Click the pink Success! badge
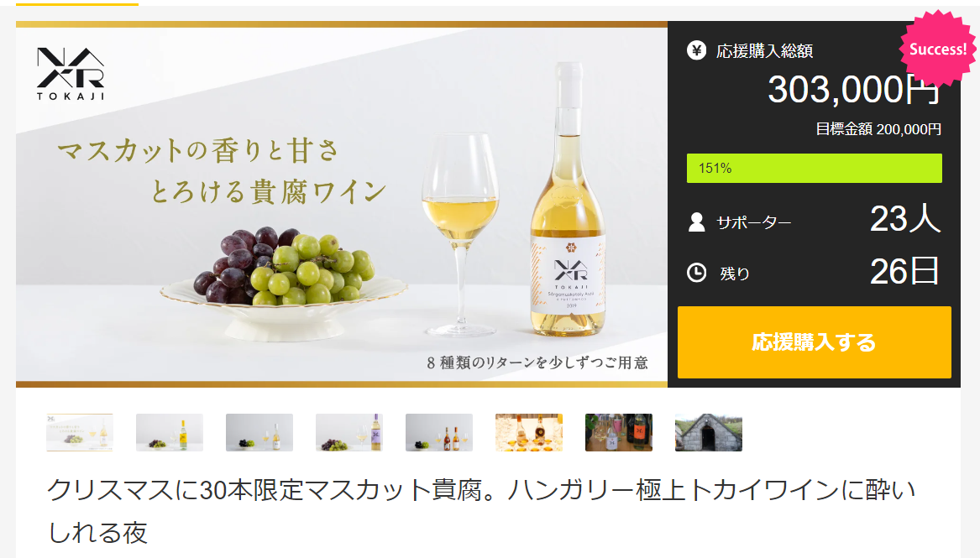The height and width of the screenshot is (558, 980). [x=937, y=49]
